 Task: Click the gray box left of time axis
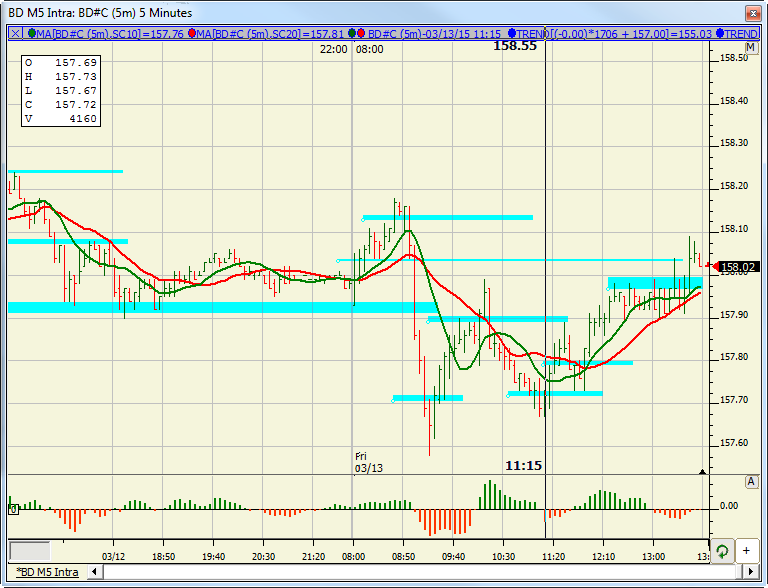click(30, 551)
